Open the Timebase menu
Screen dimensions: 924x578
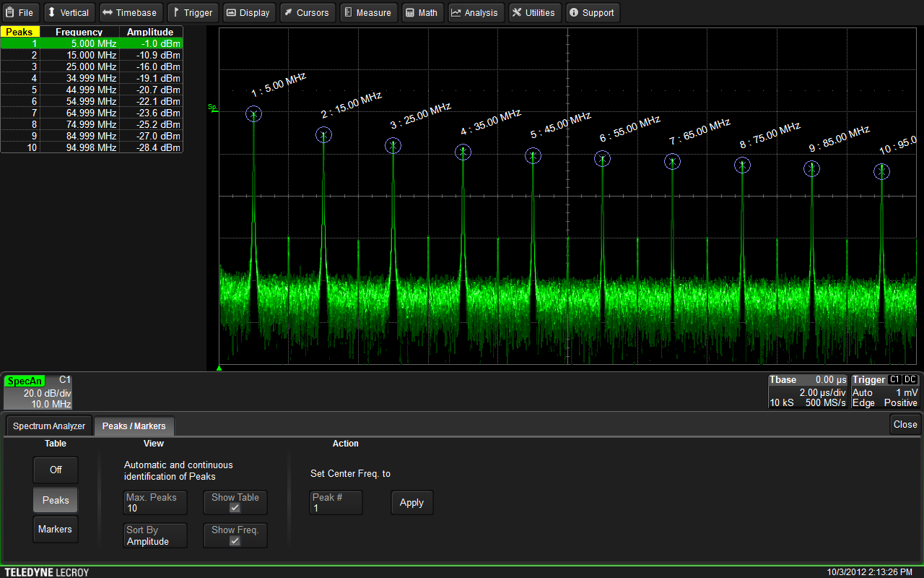[130, 12]
